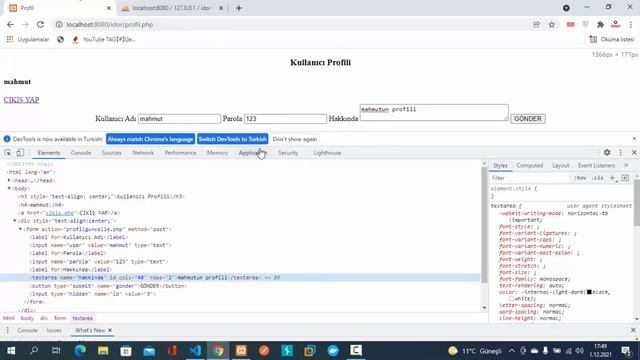Click the Kullanıcı Adı input field

coord(179,119)
